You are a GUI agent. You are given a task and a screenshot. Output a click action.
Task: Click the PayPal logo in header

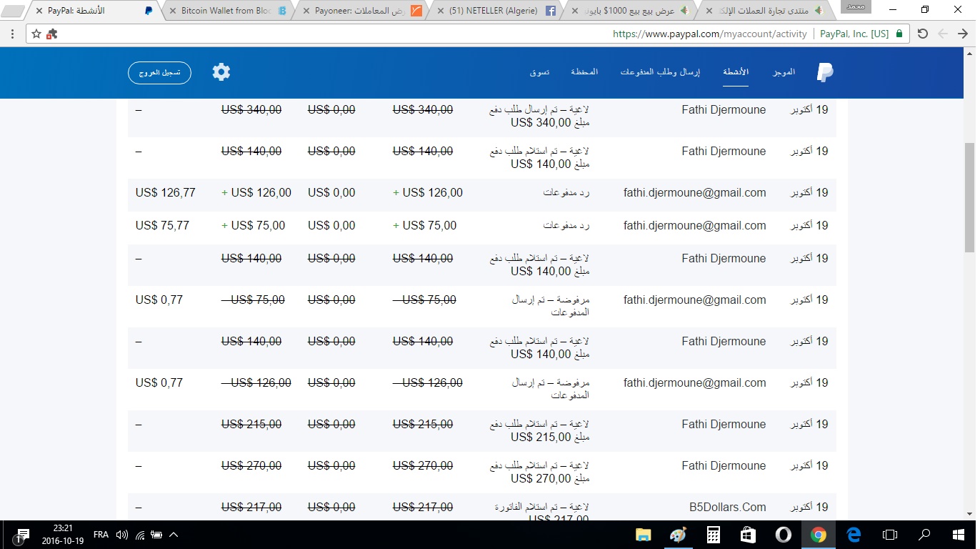(x=825, y=72)
